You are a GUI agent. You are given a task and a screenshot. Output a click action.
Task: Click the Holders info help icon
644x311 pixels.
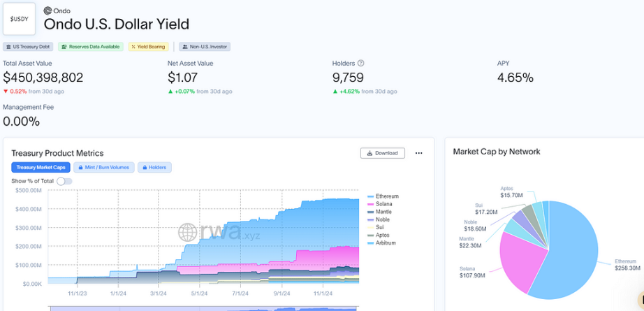[x=360, y=64]
